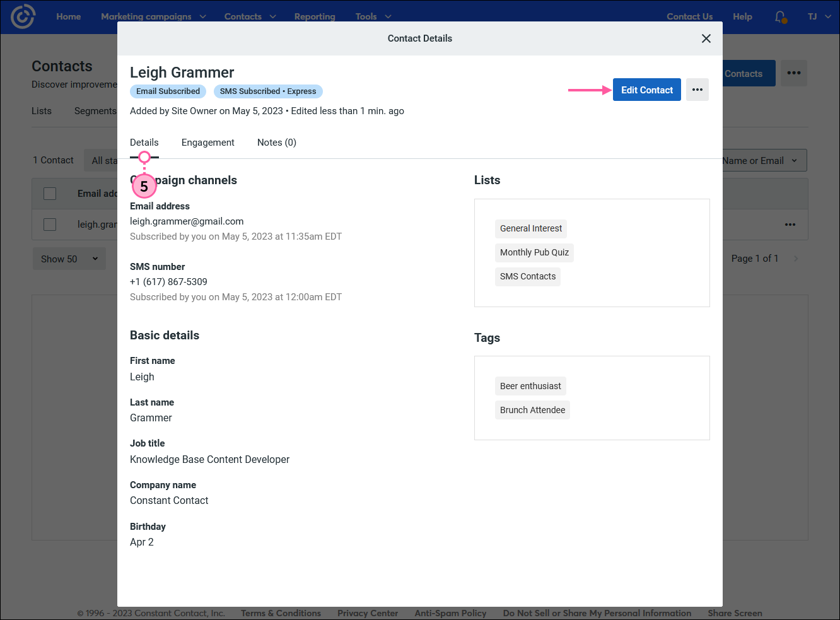The image size is (840, 620).
Task: Check the select-all contacts checkbox
Action: pyautogui.click(x=50, y=194)
